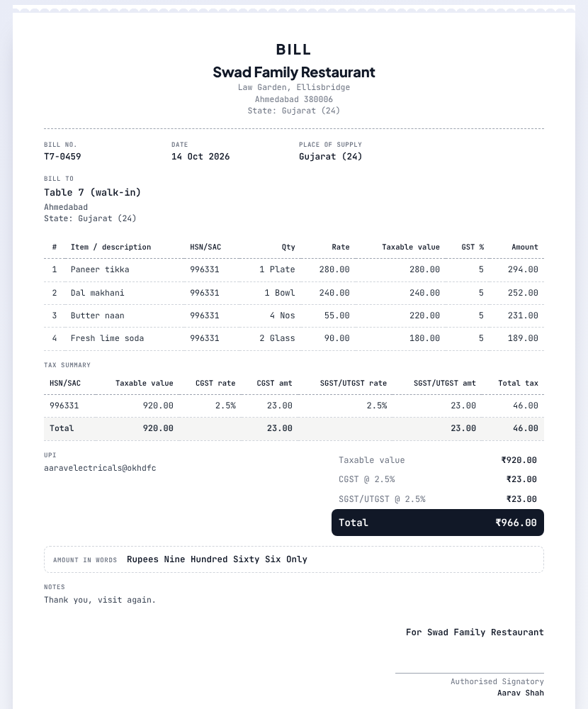Select the 252.00 amount for Dal makhani
588x709 pixels.
coord(523,293)
